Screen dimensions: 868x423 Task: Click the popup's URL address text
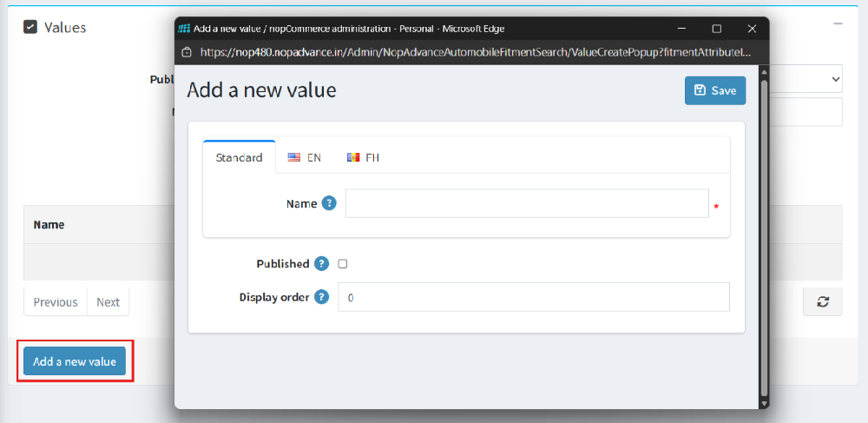tap(476, 51)
